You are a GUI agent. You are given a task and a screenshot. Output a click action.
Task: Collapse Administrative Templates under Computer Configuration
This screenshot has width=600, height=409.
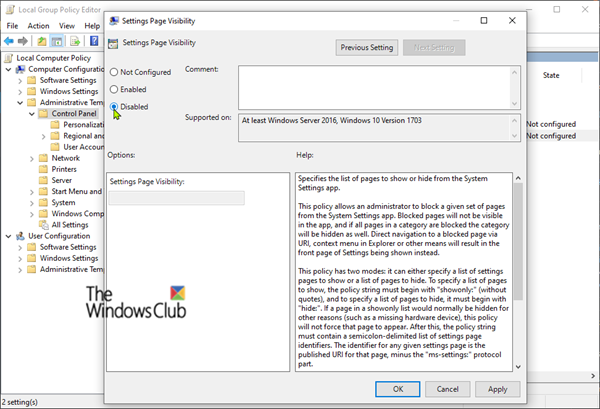(20, 103)
